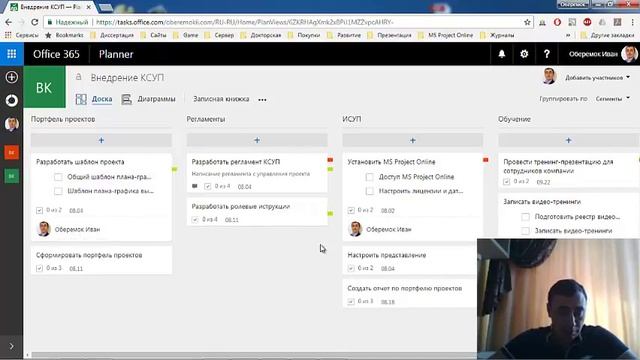
Task: Bookmark this page with the star icon
Action: click(527, 22)
